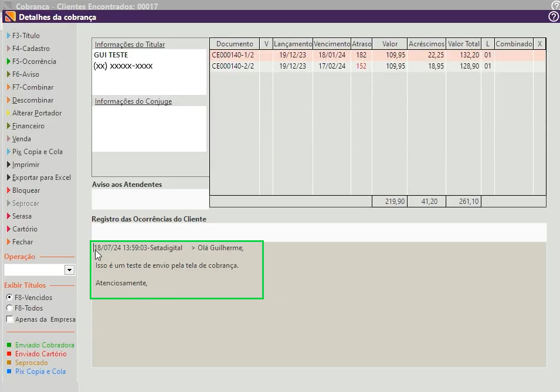
Task: Click the arrow icon beside F3-Título
Action: coord(9,36)
